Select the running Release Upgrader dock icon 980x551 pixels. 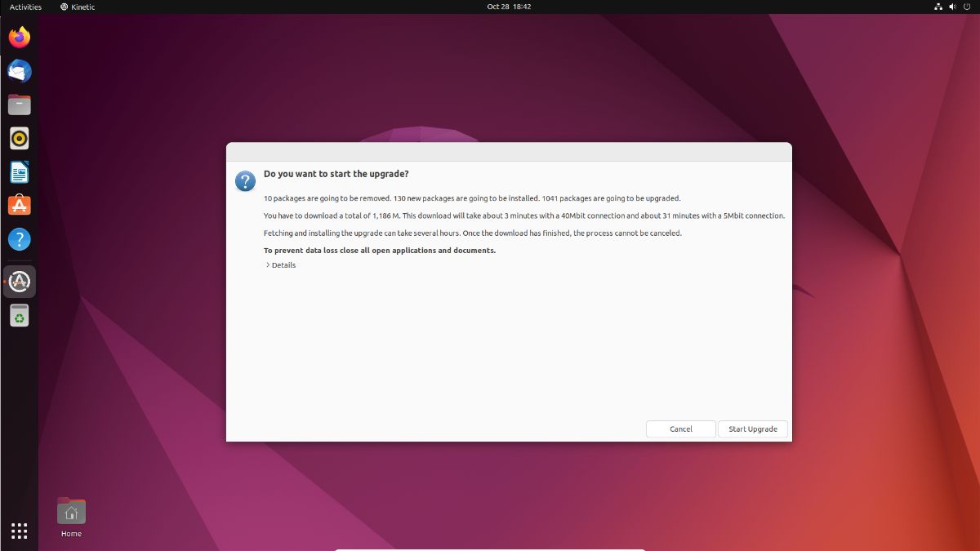(x=19, y=281)
